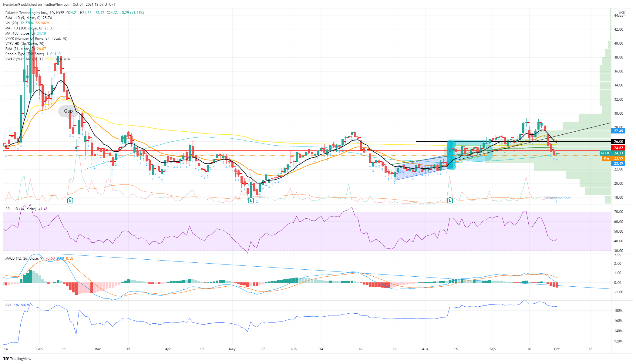Click the May earnings 'E' marker
The image size is (636, 364).
[x=251, y=200]
